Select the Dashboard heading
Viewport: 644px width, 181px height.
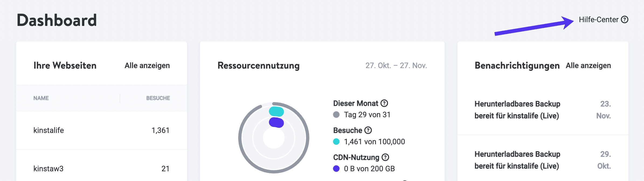pos(57,19)
